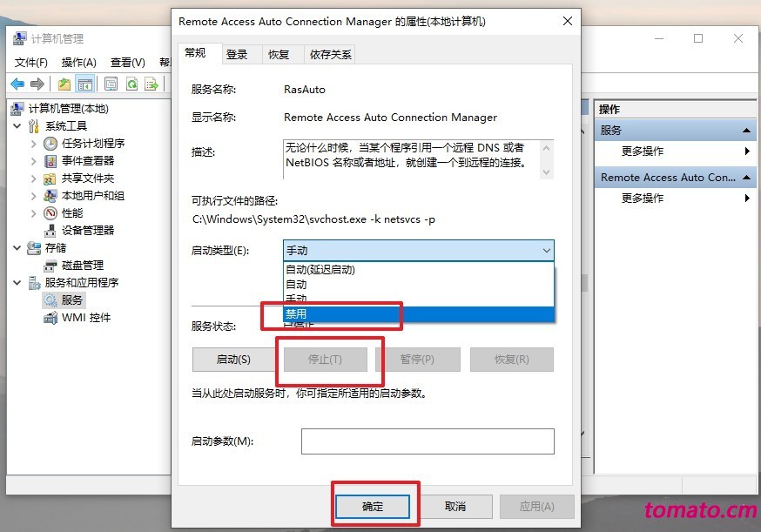Collapse the 系统工具 tree node

[17, 126]
